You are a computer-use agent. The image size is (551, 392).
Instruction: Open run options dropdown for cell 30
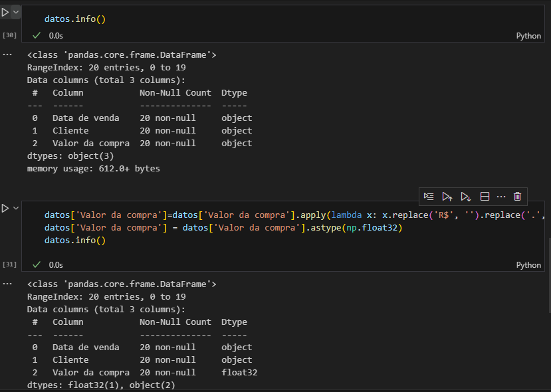pyautogui.click(x=16, y=13)
